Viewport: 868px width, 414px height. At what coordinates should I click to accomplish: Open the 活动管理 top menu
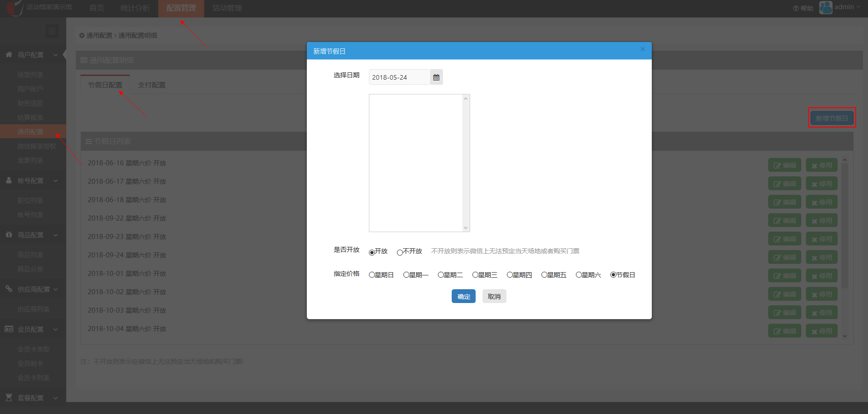coord(227,8)
